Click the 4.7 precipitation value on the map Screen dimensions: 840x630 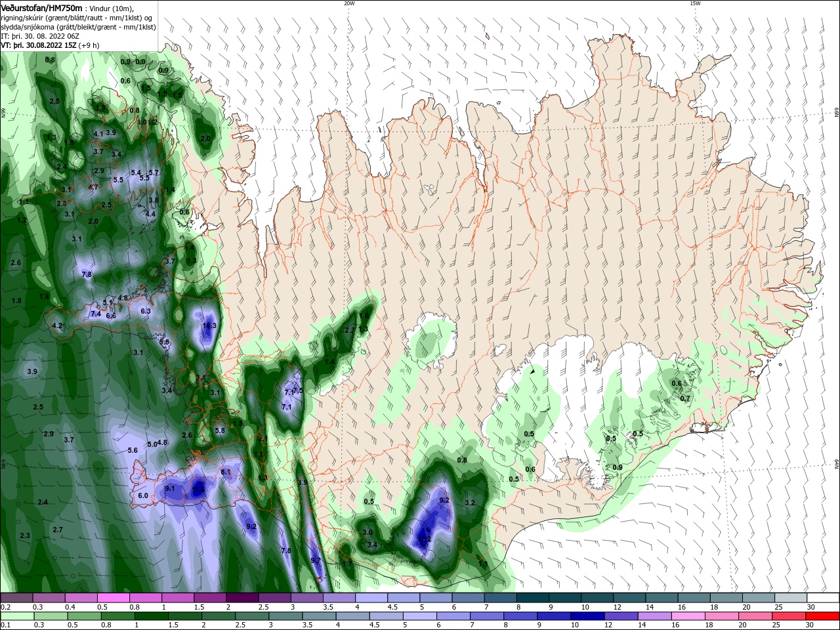click(x=93, y=187)
